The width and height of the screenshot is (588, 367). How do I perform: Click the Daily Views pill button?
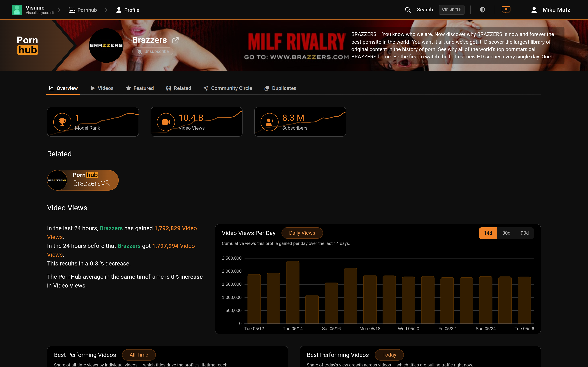tap(302, 233)
